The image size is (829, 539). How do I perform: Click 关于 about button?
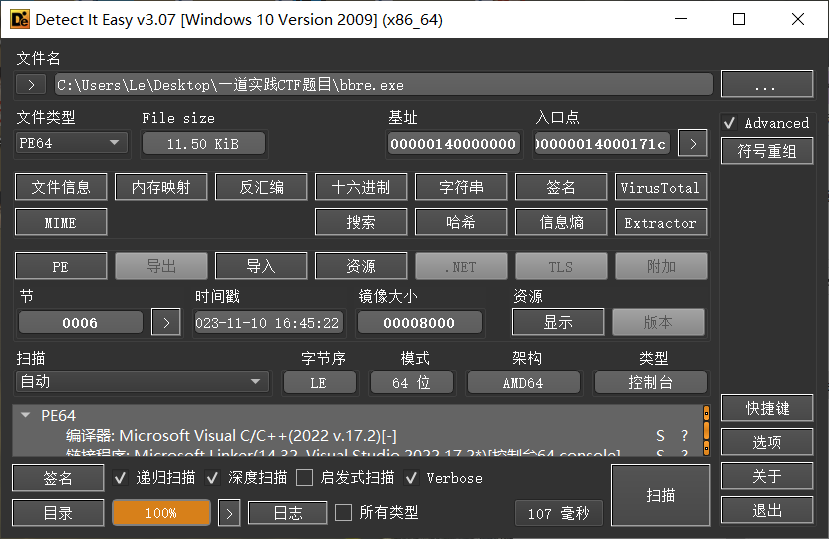click(x=767, y=476)
